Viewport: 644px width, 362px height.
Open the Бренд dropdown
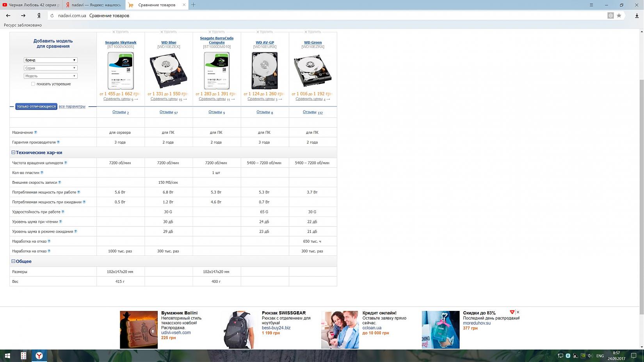(51, 60)
